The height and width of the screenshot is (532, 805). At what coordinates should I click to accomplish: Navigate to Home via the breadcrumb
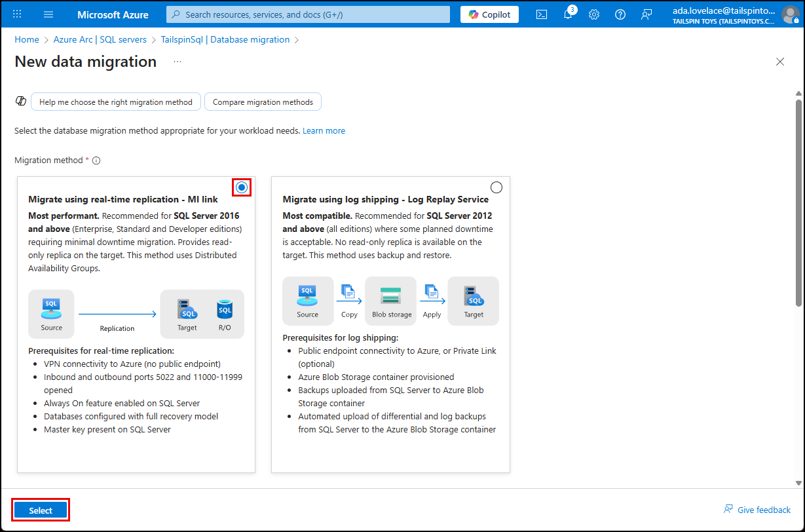[x=26, y=39]
